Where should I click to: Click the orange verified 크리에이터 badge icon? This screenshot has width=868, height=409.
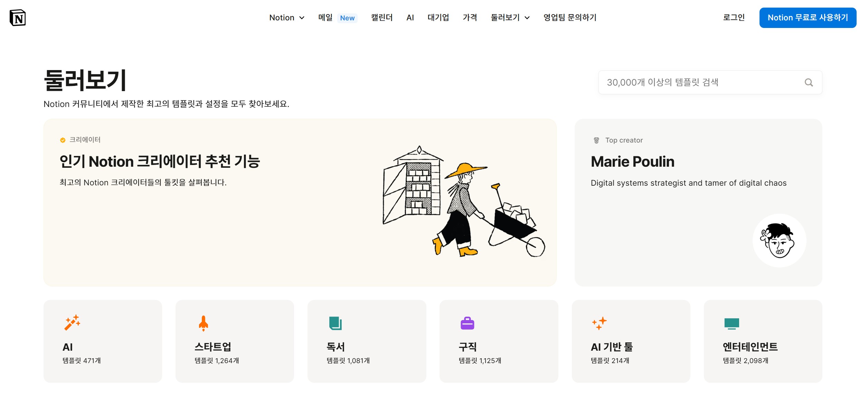63,140
